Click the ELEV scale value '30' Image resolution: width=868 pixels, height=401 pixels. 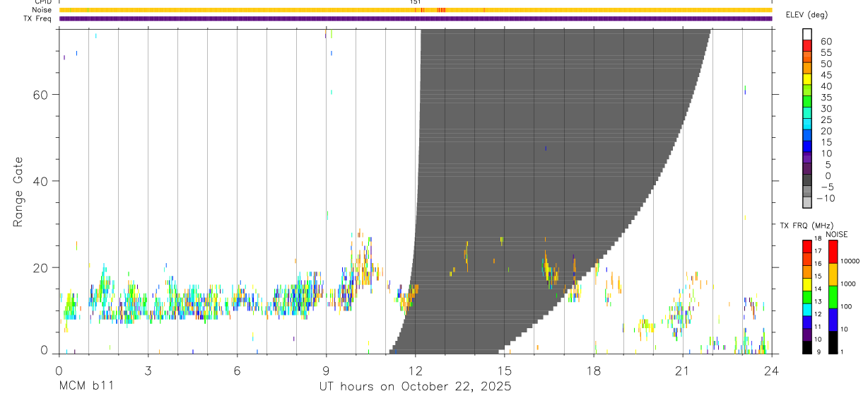pyautogui.click(x=826, y=108)
